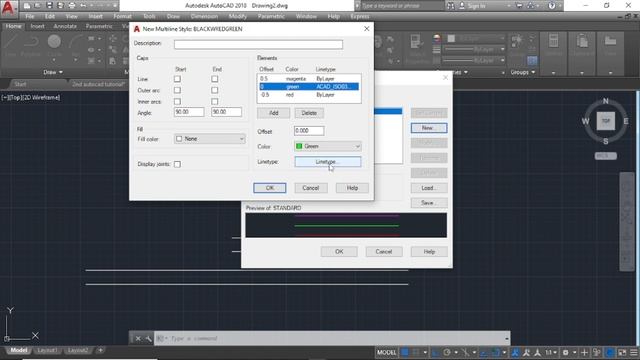The image size is (640, 360).
Task: Click the X close icon on command line
Action: [138, 338]
